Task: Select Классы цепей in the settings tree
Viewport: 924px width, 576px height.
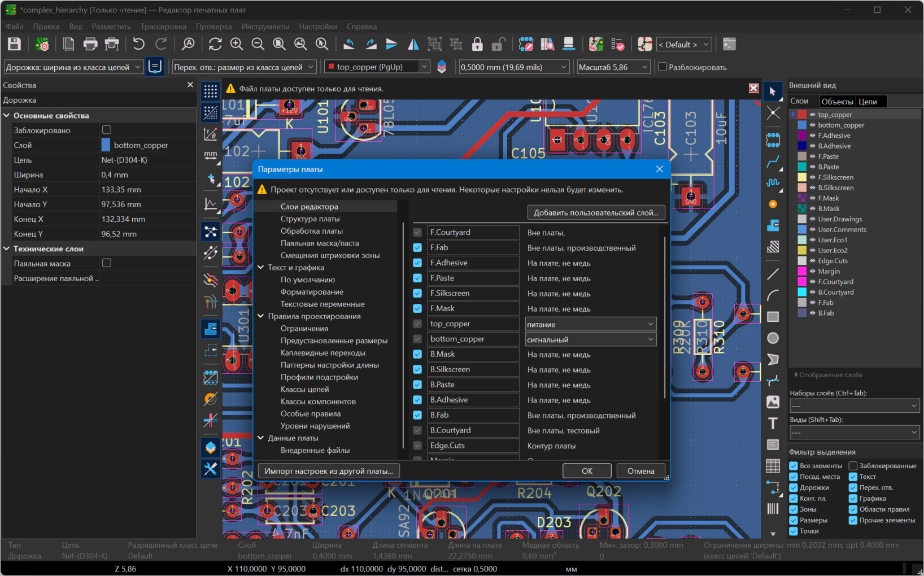Action: (x=304, y=389)
